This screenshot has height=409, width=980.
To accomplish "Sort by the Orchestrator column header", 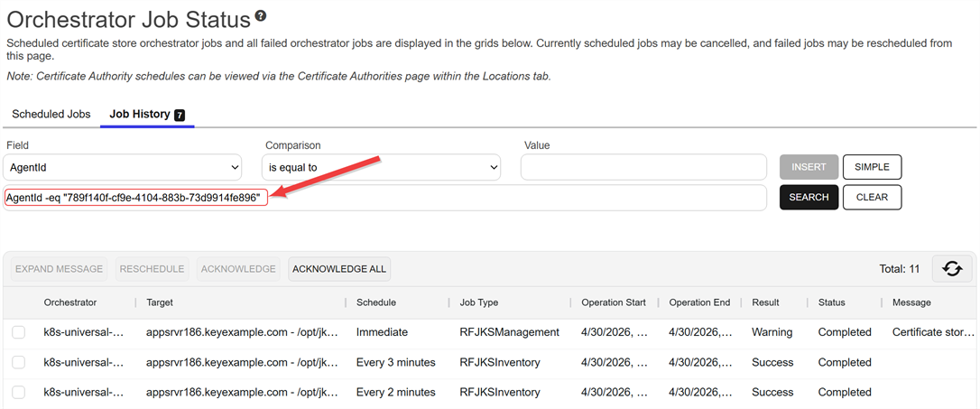I will pyautogui.click(x=70, y=302).
